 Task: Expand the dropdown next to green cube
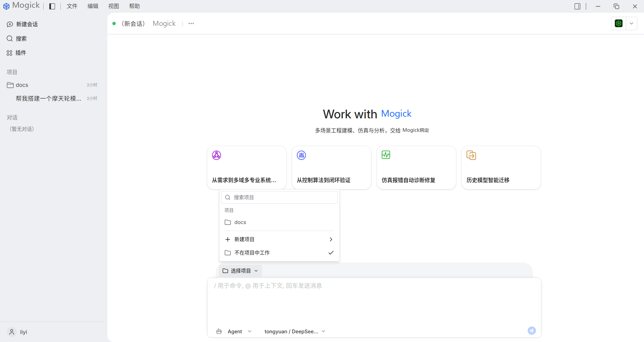click(x=631, y=23)
